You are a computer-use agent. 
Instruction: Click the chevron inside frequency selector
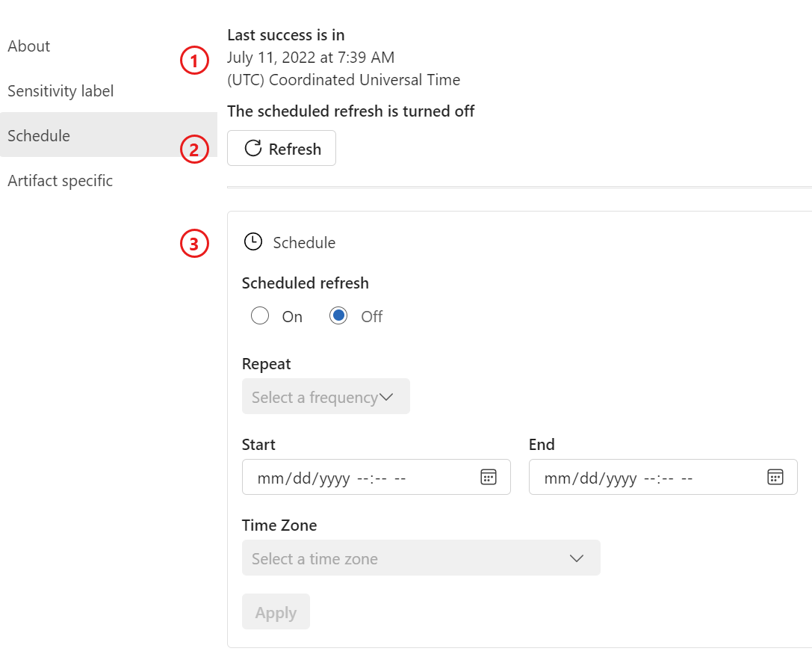(388, 396)
